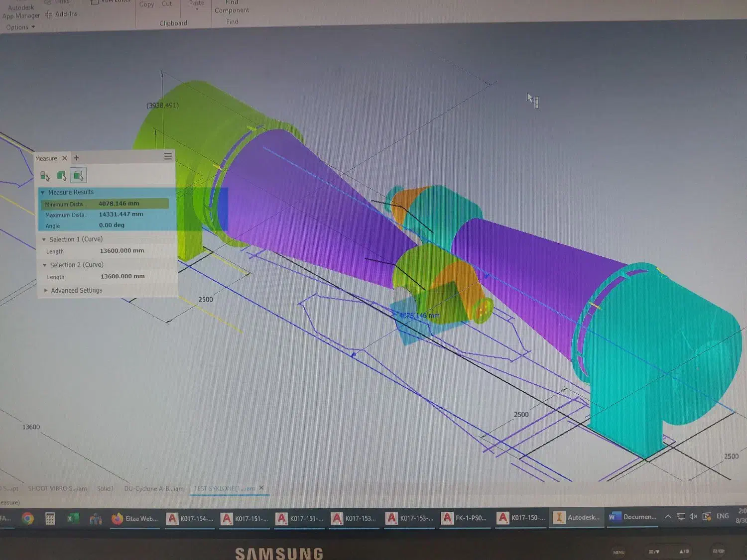Switch to SHOOT VIBRO S document tab
Screen dimensions: 747x560
click(x=57, y=488)
